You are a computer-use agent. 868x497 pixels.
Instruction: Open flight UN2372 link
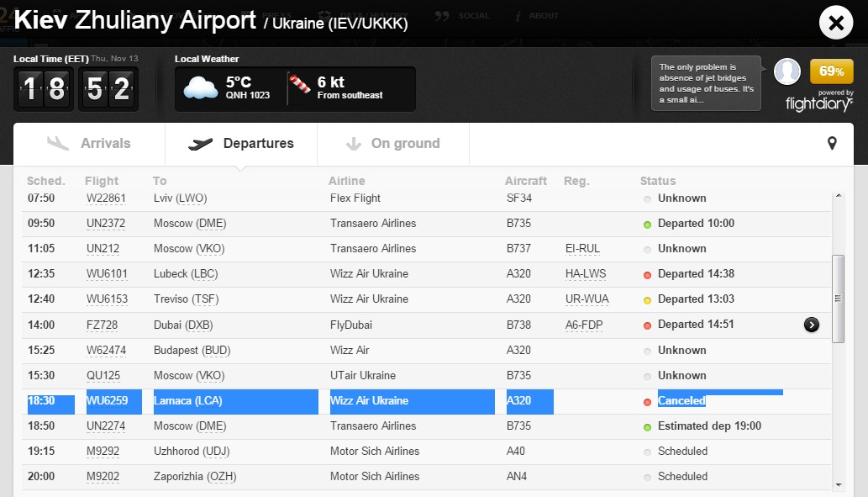[x=106, y=224]
